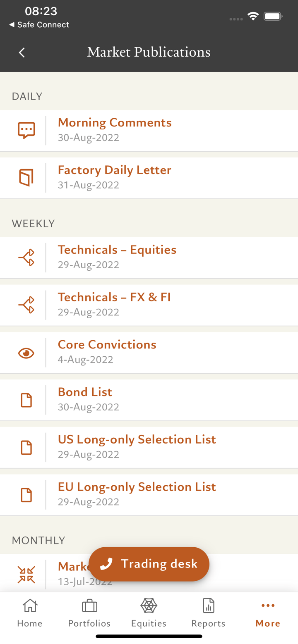
Task: Tap the EU Long-only Selection List file icon
Action: click(26, 495)
